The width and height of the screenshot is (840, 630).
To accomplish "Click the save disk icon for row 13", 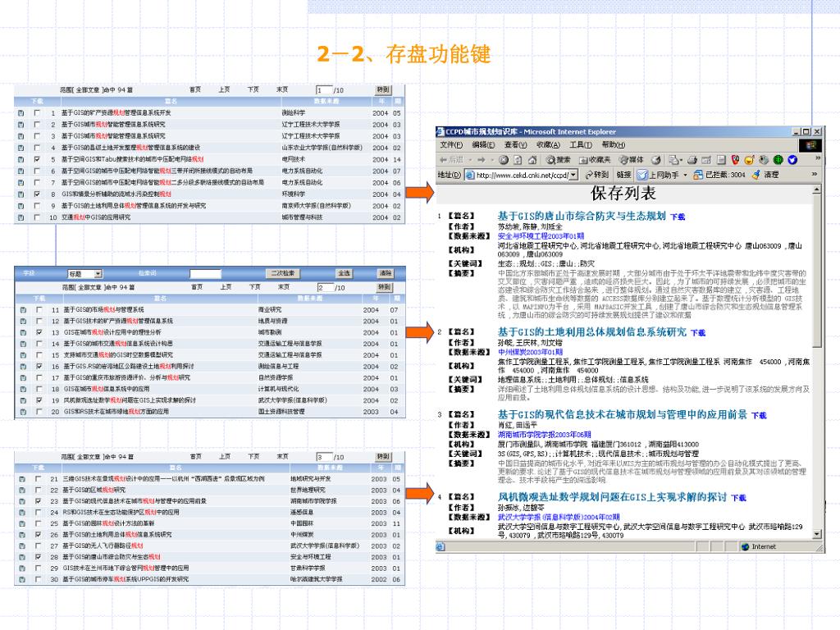I will (23, 332).
